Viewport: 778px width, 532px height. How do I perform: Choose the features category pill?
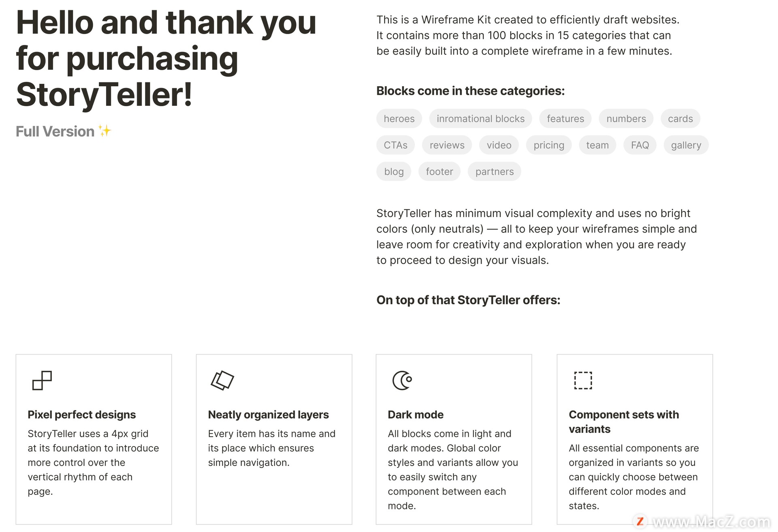click(x=565, y=119)
